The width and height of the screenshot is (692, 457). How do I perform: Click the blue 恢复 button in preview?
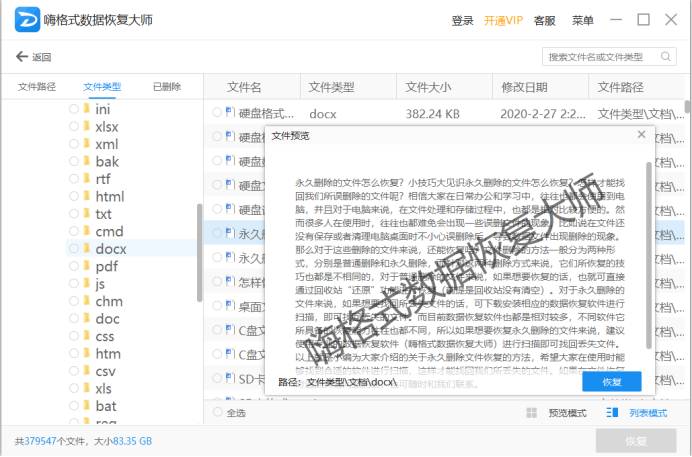pos(612,382)
